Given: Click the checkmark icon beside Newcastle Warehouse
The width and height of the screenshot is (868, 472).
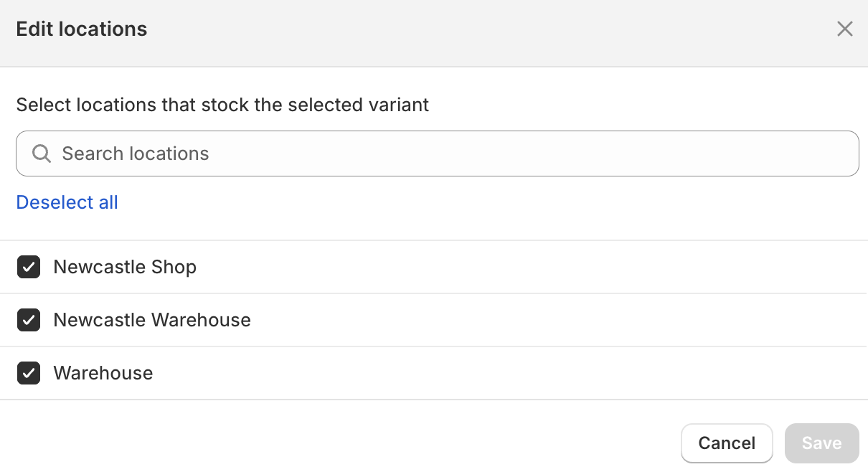Looking at the screenshot, I should point(29,320).
